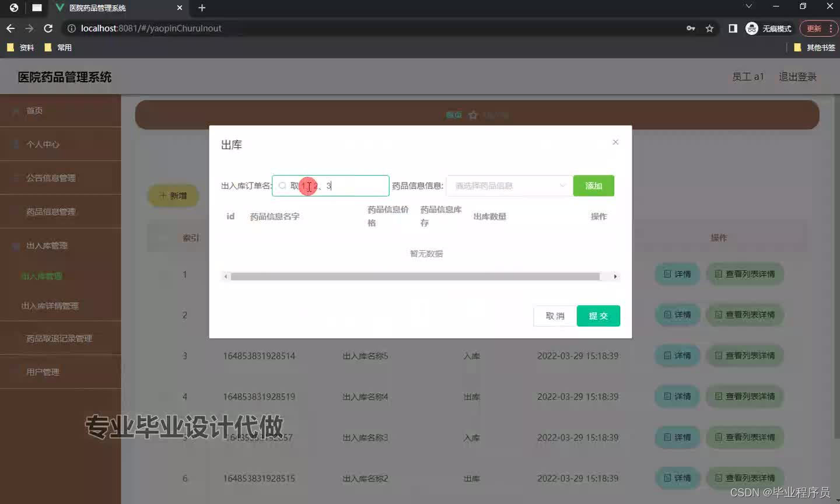This screenshot has height=504, width=840.
Task: Open 公告信息管理 sidebar menu
Action: tap(61, 178)
